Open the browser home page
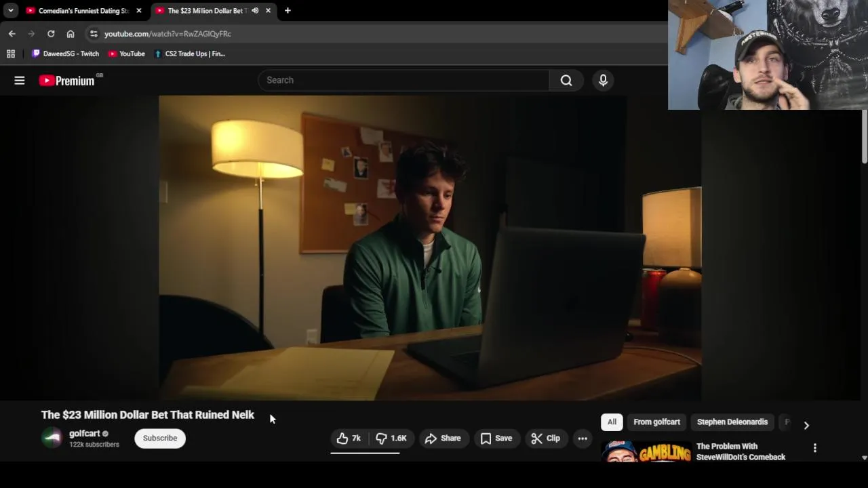Screen dimensions: 868x488 click(71, 33)
